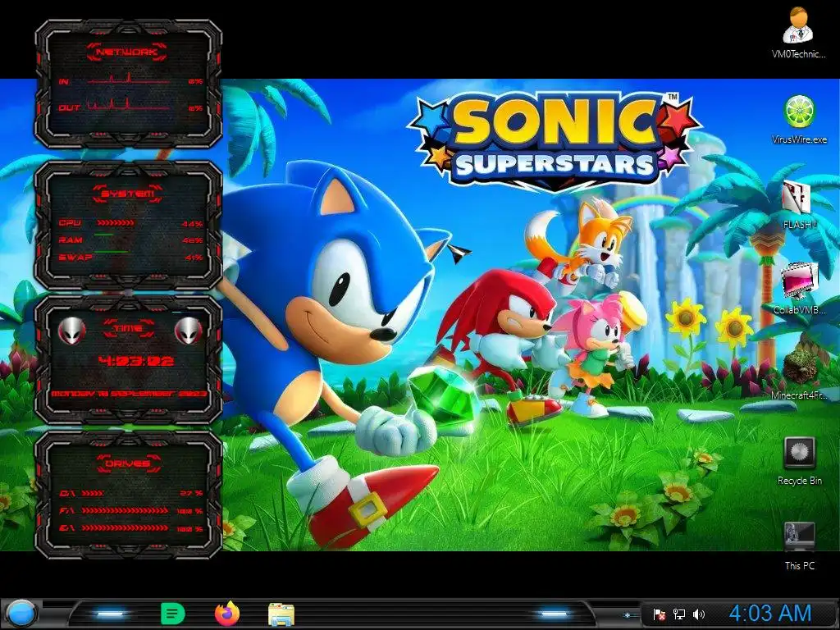Select the FLASH! desktop icon
This screenshot has width=840, height=630.
coord(799,205)
